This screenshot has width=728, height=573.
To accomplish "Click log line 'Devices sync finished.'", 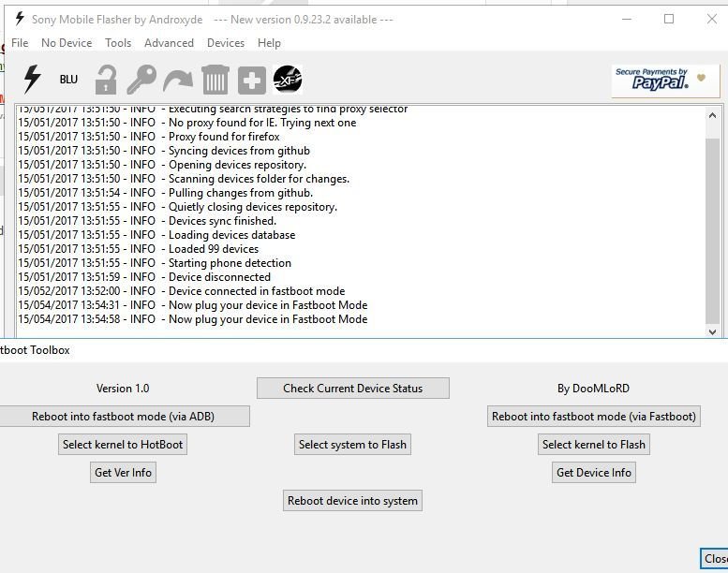I will coord(147,221).
